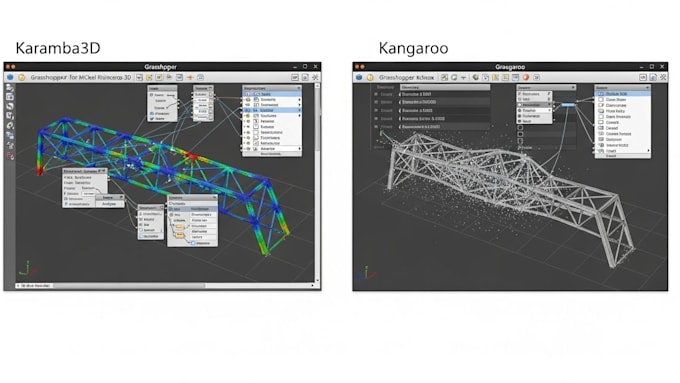This screenshot has width=680, height=383.
Task: Toggle the checkbox at the bottom of Karamba3D's lower-right node panel
Action: coord(193,243)
